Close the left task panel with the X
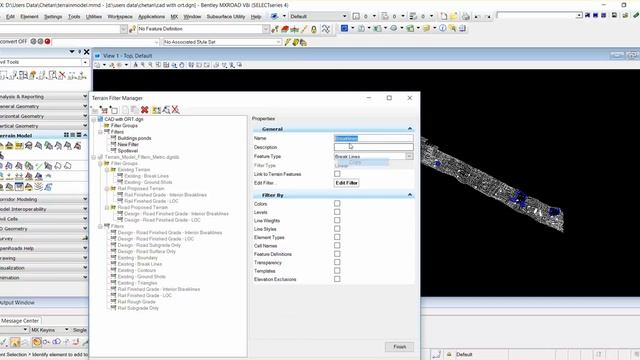The height and width of the screenshot is (360, 640). [x=87, y=52]
